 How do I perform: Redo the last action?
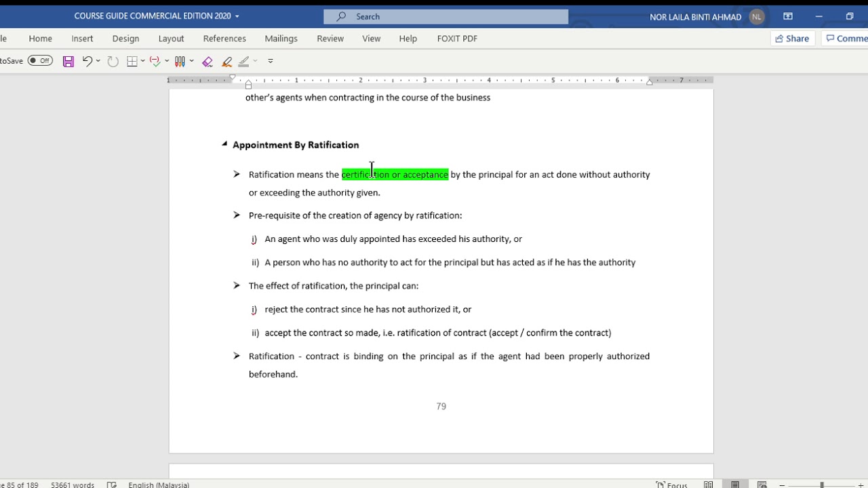(113, 61)
